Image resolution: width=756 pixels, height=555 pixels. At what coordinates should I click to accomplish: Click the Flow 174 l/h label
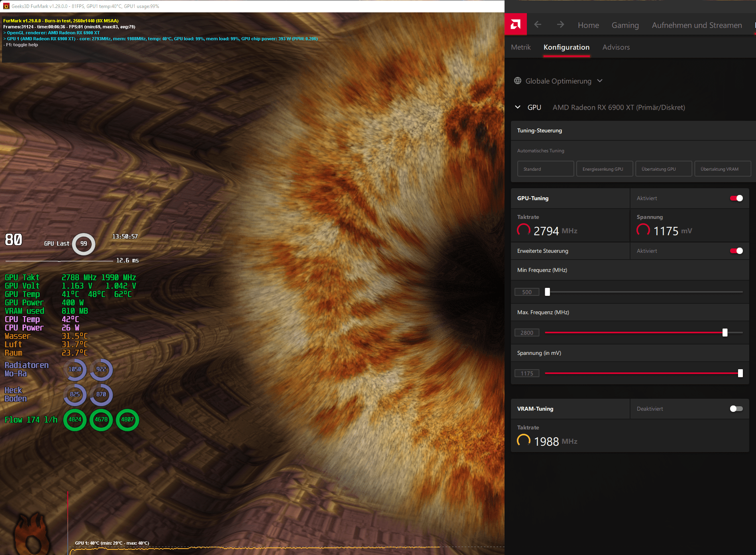tap(31, 420)
